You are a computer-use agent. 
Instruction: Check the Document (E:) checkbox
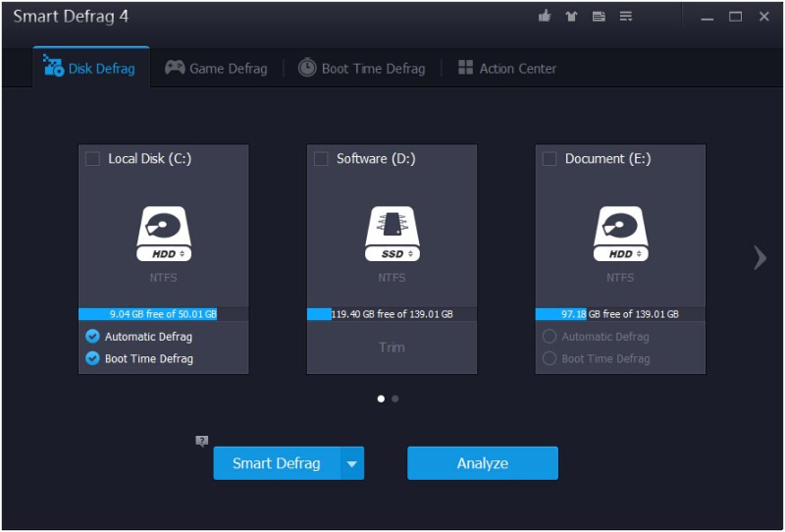click(549, 159)
